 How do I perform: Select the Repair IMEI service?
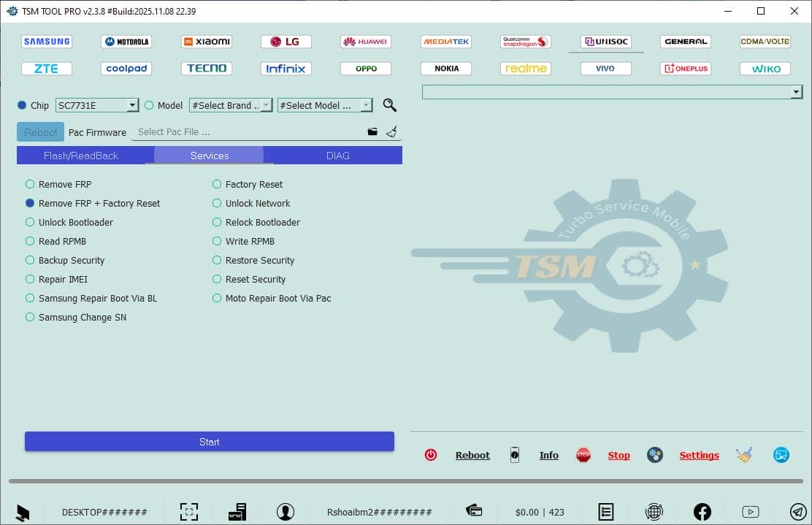coord(30,279)
